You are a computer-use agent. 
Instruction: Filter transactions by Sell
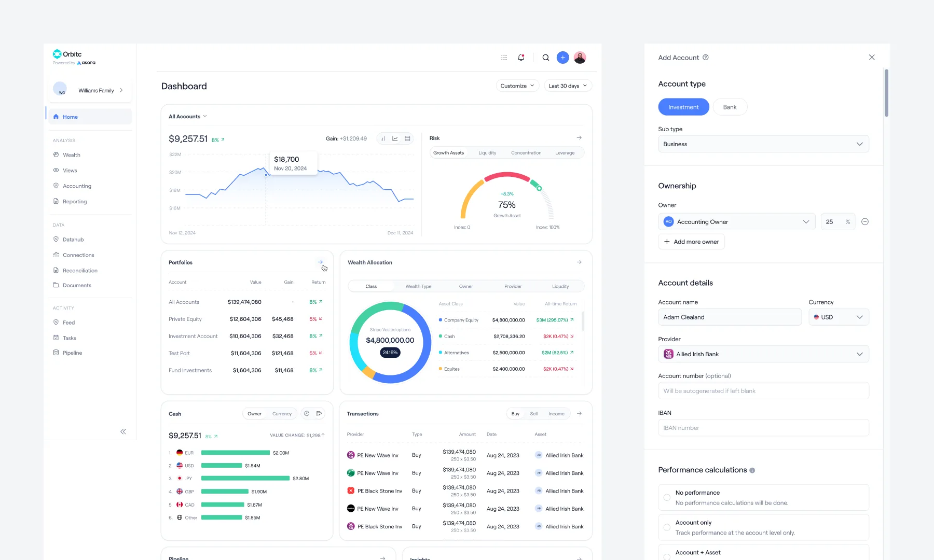[534, 414]
